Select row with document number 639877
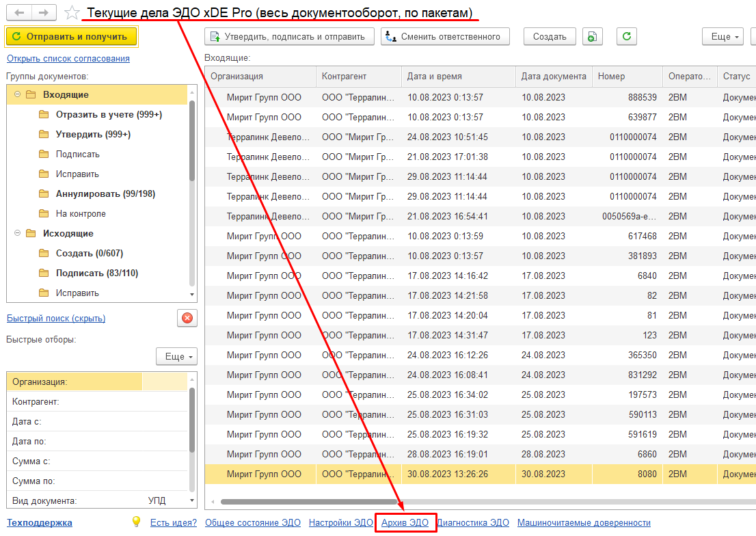756x536 pixels. [x=481, y=117]
